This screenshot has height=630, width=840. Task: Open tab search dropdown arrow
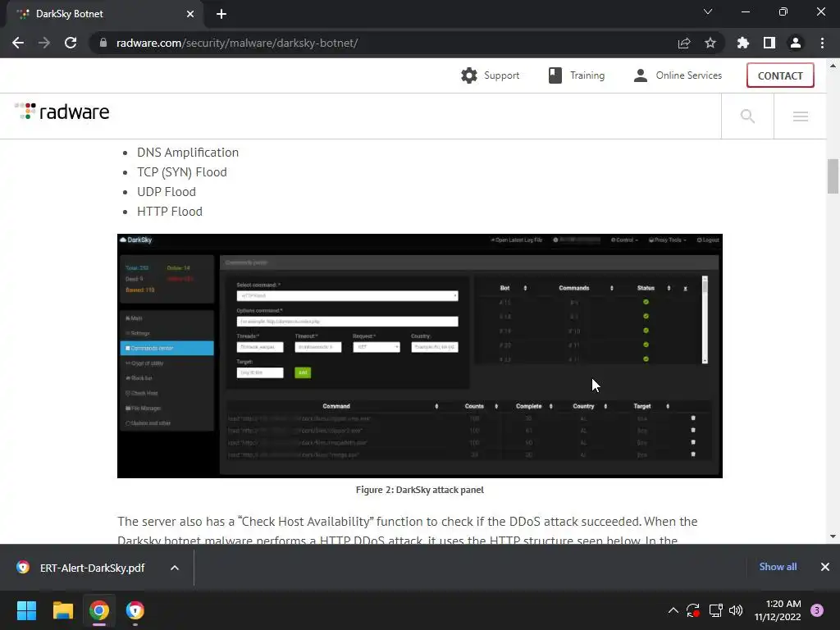708,11
